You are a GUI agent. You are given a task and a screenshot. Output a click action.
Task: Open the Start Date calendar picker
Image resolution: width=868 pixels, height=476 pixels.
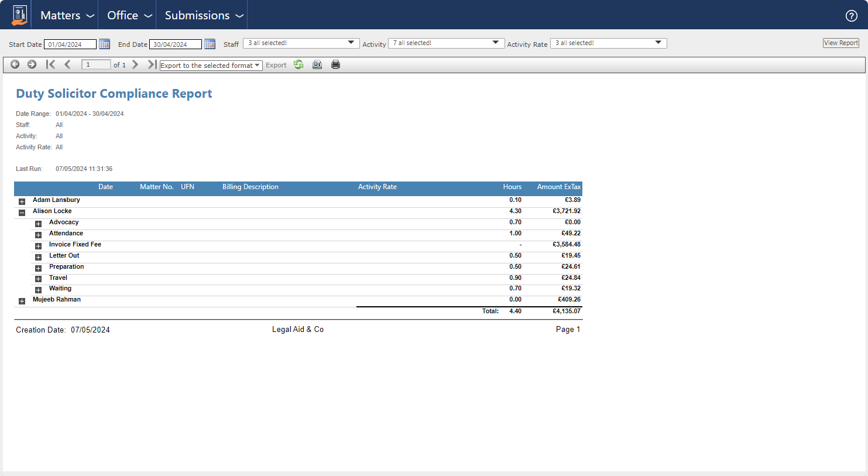104,44
